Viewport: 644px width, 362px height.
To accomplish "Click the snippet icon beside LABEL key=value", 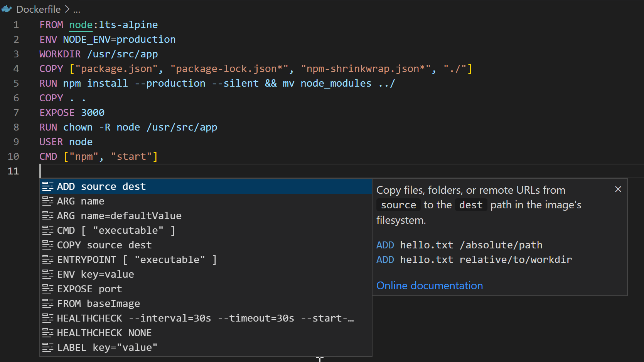I will click(x=48, y=347).
